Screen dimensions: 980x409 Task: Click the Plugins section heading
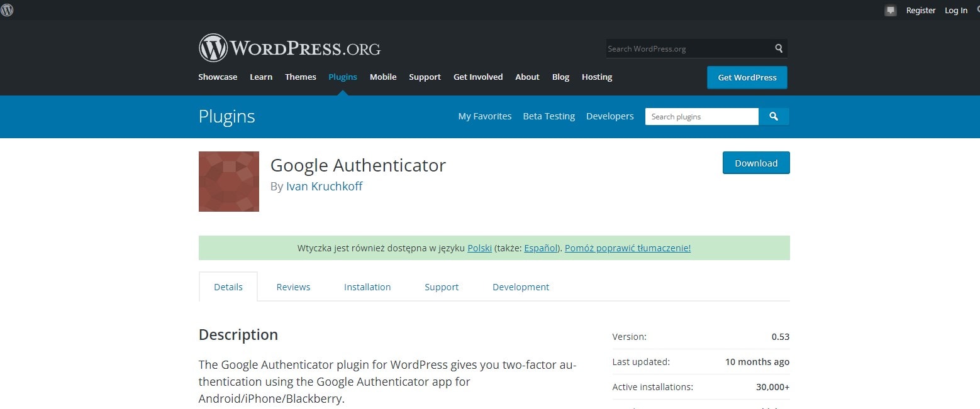click(x=227, y=117)
